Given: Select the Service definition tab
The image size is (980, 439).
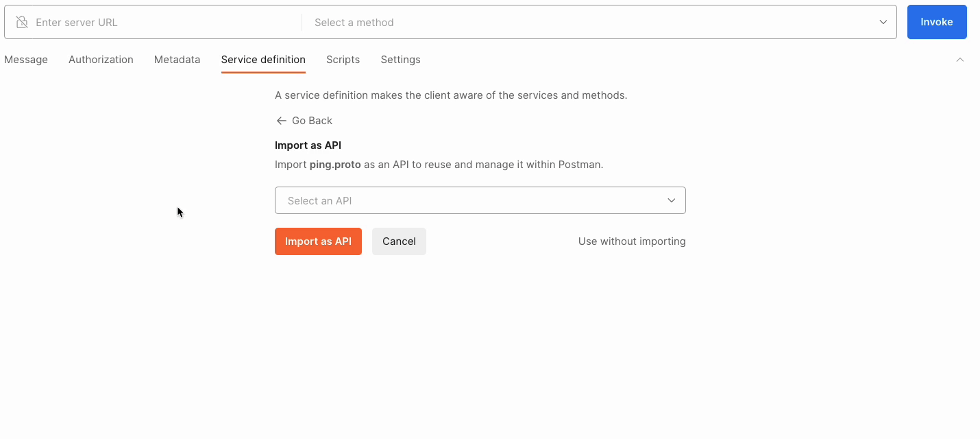Looking at the screenshot, I should pyautogui.click(x=263, y=60).
